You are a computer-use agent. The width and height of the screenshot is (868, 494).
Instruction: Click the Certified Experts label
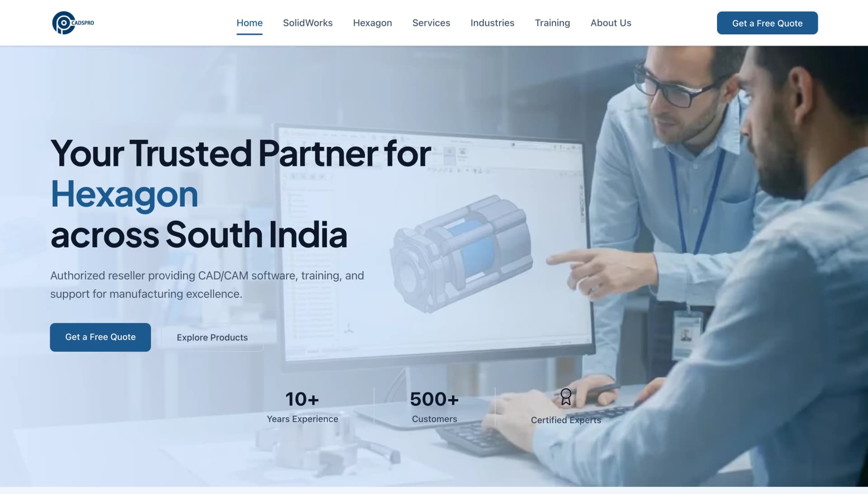pyautogui.click(x=566, y=420)
